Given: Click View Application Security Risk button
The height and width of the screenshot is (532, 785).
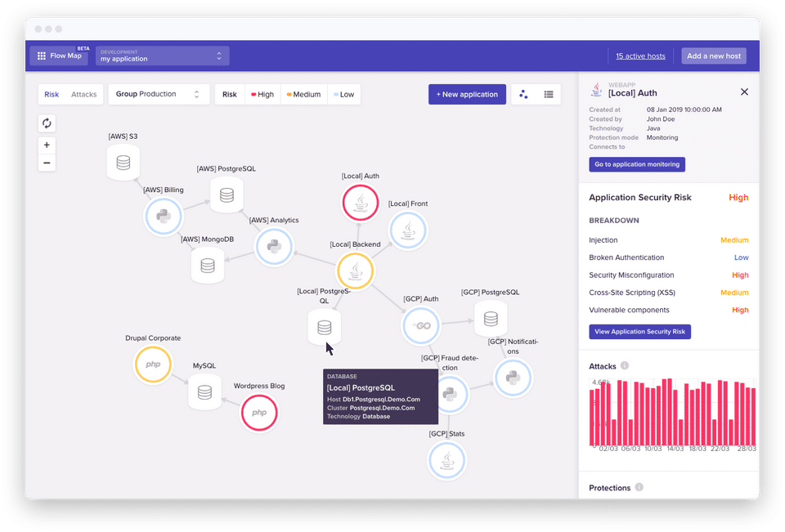Looking at the screenshot, I should 639,331.
